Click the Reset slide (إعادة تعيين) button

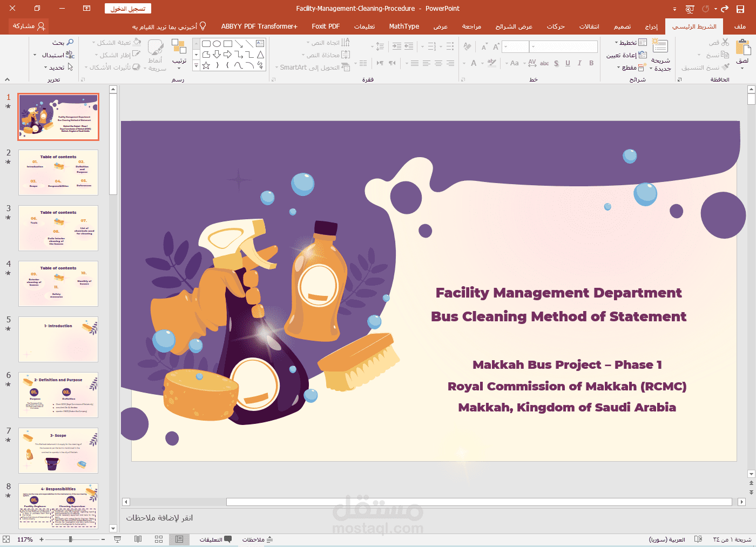tap(626, 55)
